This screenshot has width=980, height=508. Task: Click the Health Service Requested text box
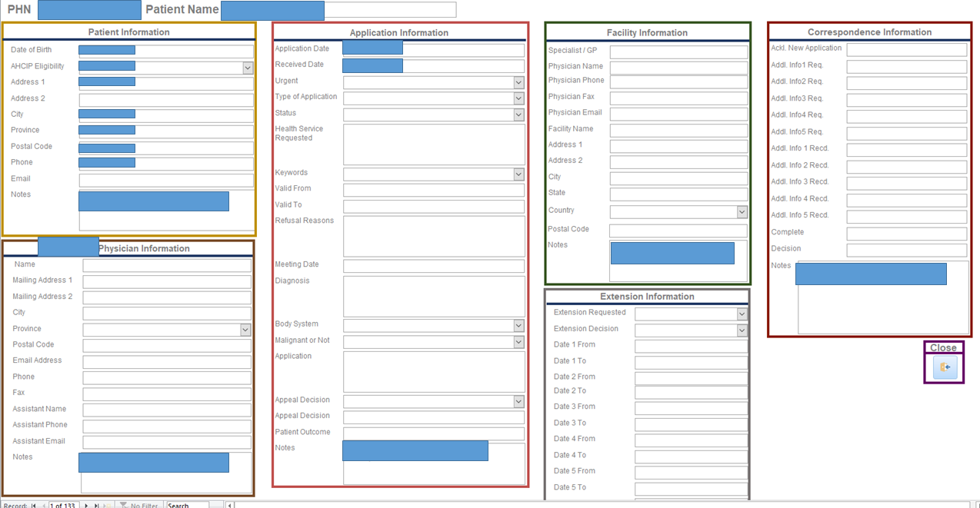(434, 144)
